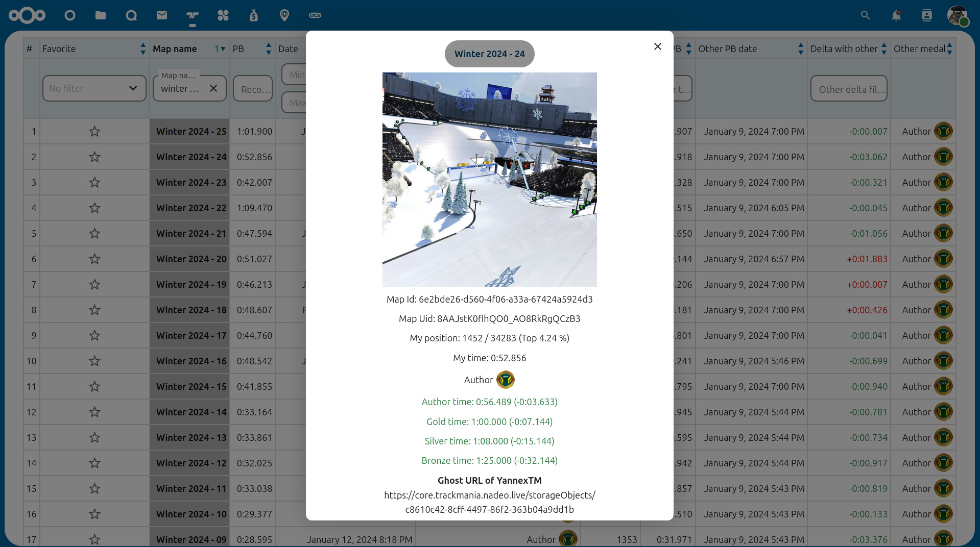Open the Nextcloud logo home

click(27, 15)
